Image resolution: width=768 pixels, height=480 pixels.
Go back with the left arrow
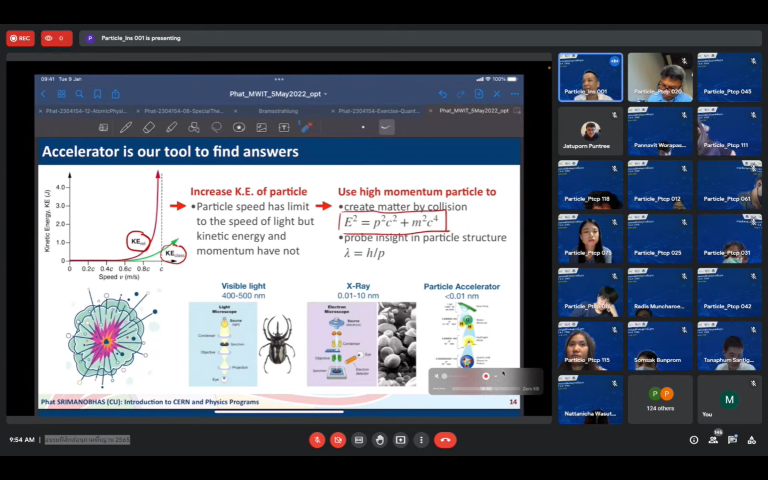(x=43, y=94)
